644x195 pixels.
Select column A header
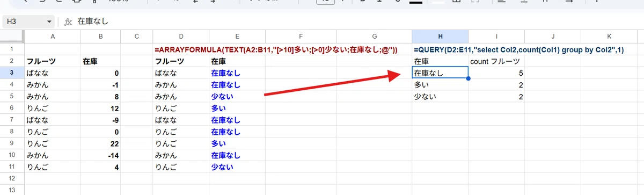53,37
